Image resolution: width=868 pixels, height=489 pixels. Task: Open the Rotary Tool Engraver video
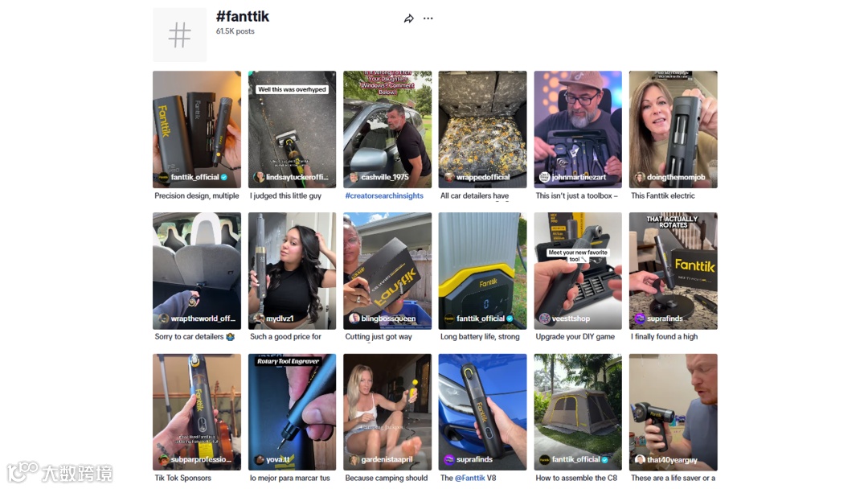[x=293, y=412]
